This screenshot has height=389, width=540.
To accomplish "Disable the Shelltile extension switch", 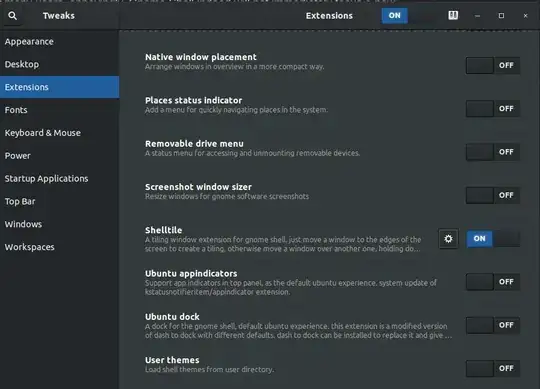I will (x=493, y=239).
